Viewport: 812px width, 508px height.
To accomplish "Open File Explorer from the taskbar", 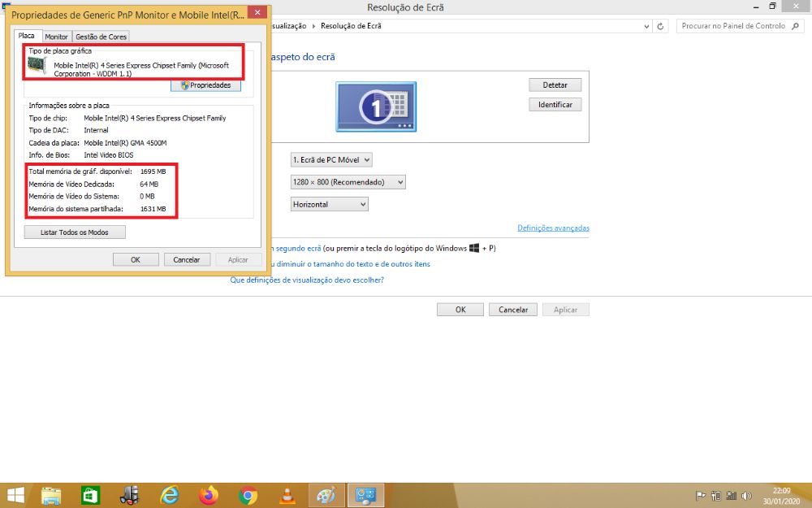I will [51, 496].
